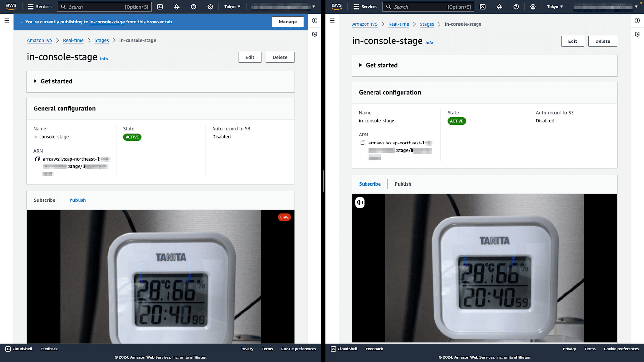The height and width of the screenshot is (362, 644).
Task: Open Terms link in right footer
Action: click(590, 349)
